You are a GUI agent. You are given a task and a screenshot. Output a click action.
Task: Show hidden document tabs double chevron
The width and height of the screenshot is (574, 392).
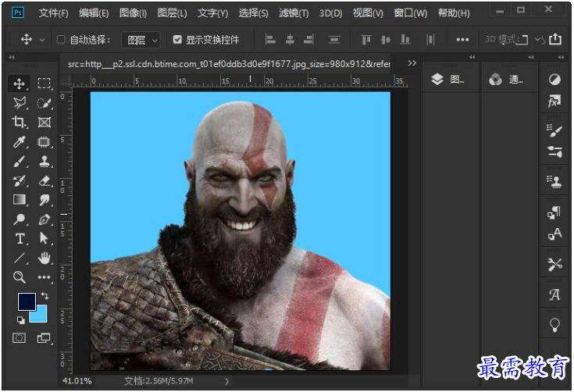click(412, 63)
